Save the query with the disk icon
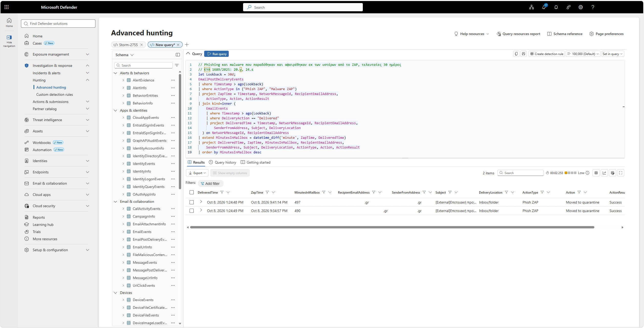Image resolution: width=644 pixels, height=328 pixels. click(523, 54)
